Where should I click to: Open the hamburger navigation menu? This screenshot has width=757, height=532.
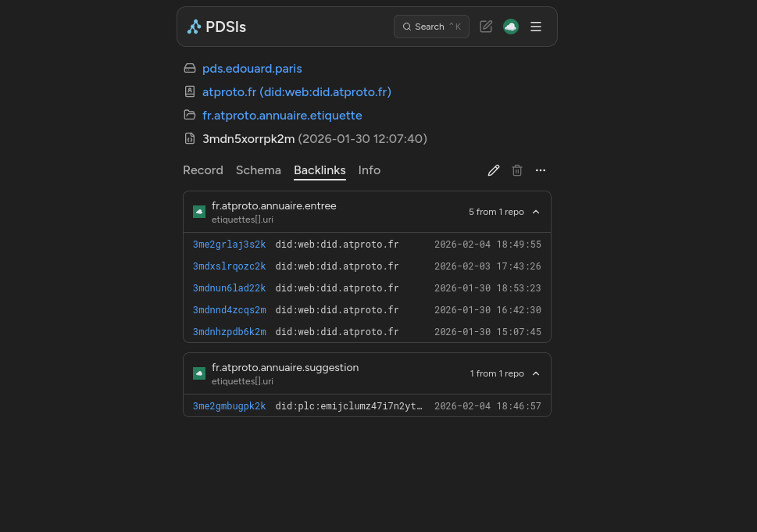(536, 26)
